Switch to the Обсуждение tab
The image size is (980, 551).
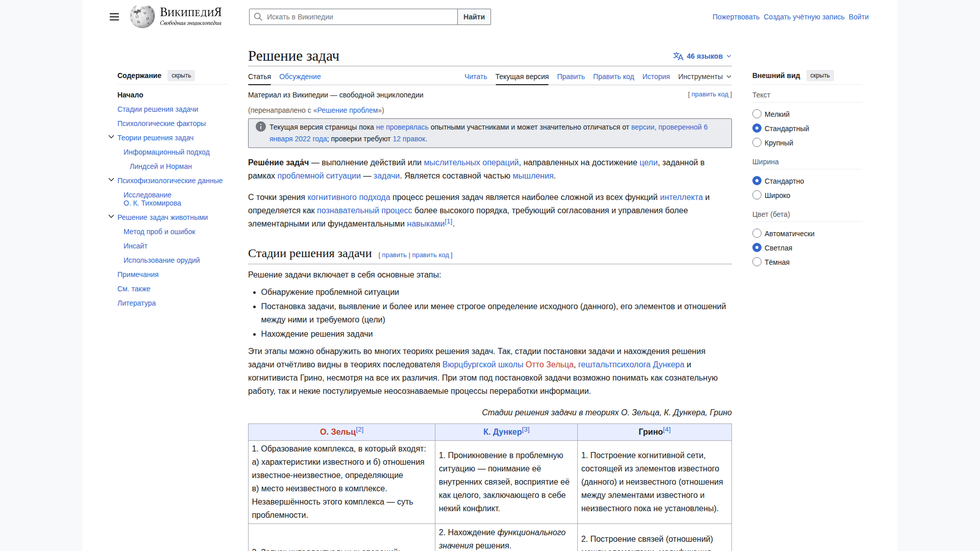[300, 77]
